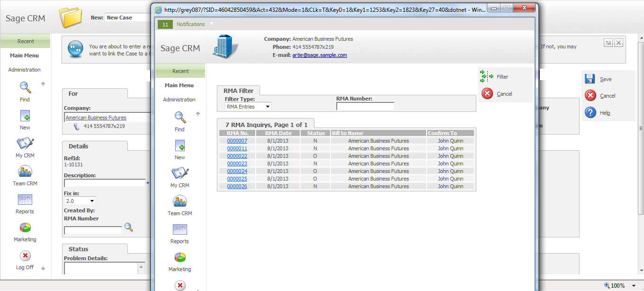
Task: Click the Find magnifier icon in the popup sidebar
Action: (x=180, y=117)
